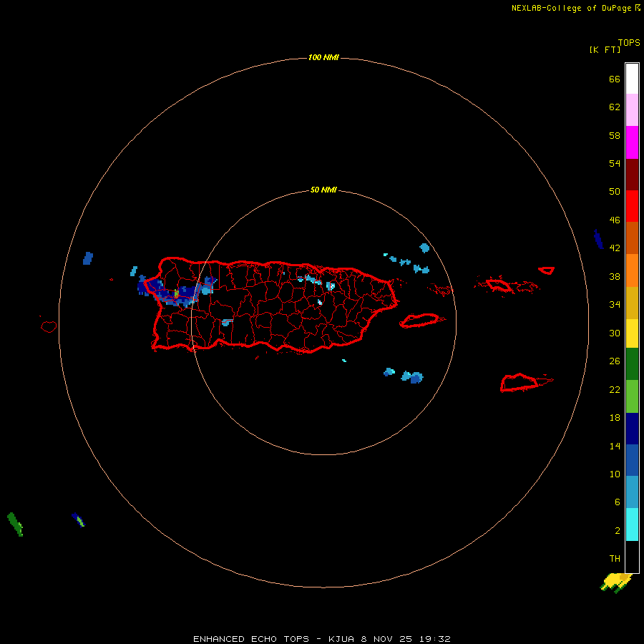Viewport: 644px width, 644px height.
Task: Click the gold 38 K FT legend swatch
Action: tap(632, 303)
